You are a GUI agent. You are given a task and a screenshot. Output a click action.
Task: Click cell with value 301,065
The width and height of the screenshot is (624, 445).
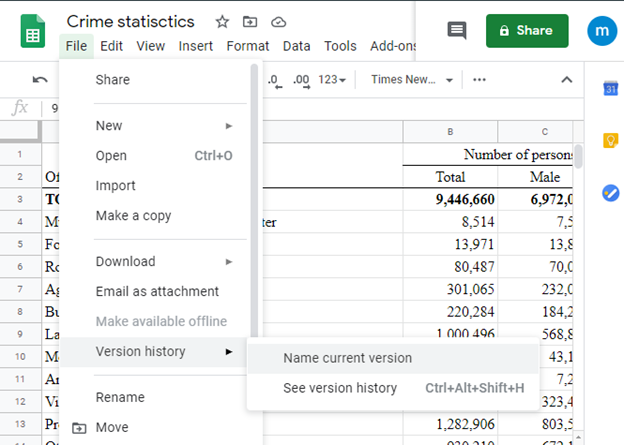click(450, 289)
